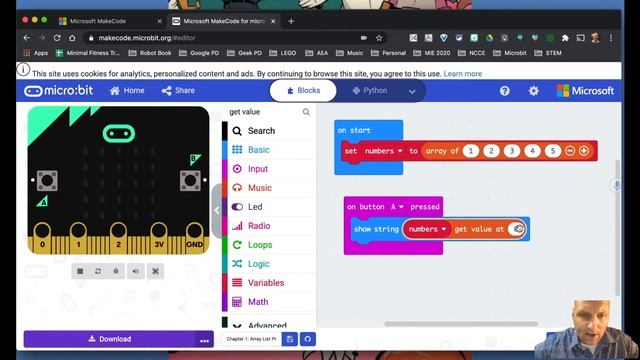This screenshot has height=360, width=640.
Task: Open the LEGO bookmarks folder
Action: 282,53
